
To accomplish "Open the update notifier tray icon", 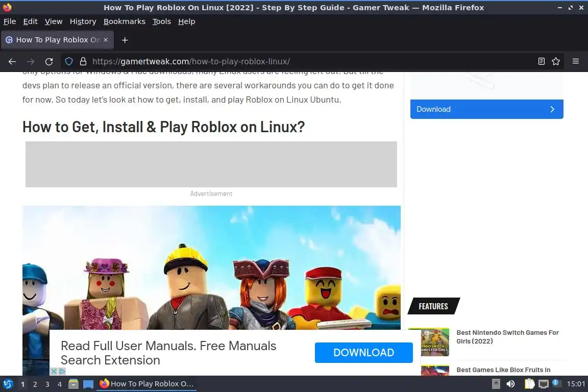I will [556, 383].
